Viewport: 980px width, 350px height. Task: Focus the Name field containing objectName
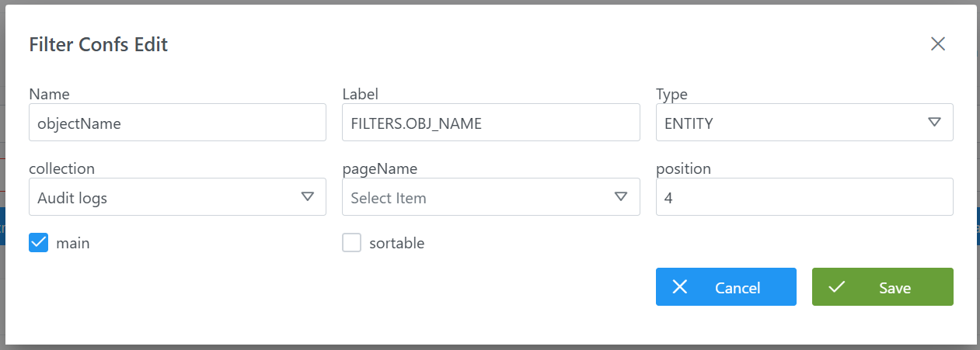coord(177,123)
